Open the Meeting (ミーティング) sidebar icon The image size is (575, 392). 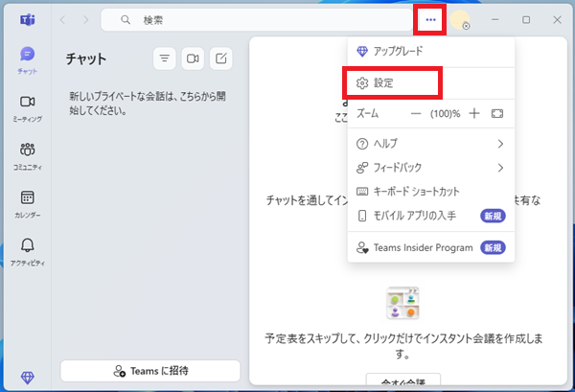coord(28,108)
